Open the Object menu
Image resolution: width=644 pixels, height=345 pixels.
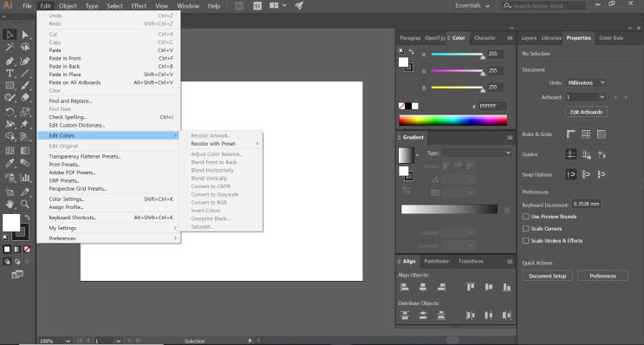(x=68, y=6)
